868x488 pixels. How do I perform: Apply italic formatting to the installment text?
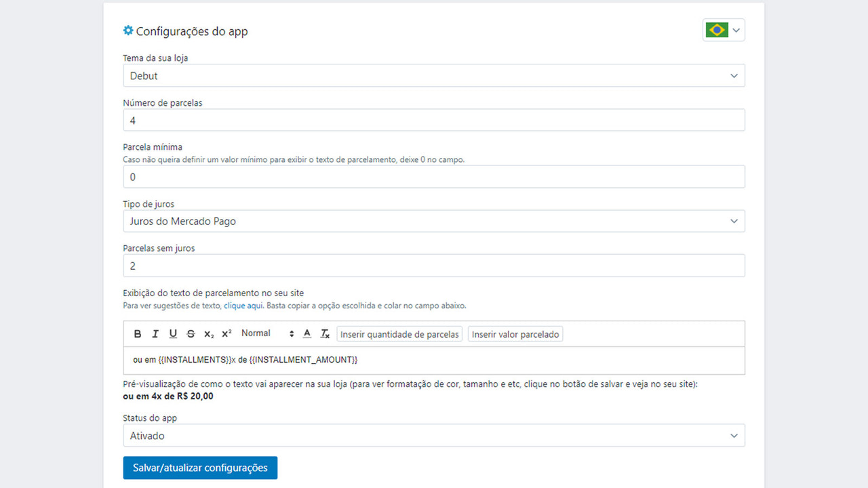click(x=155, y=333)
